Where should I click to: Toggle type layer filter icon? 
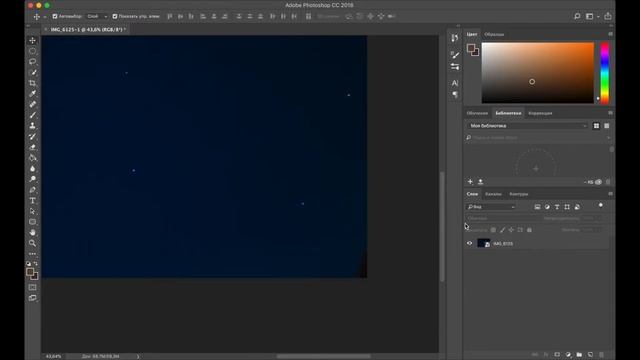click(x=557, y=207)
